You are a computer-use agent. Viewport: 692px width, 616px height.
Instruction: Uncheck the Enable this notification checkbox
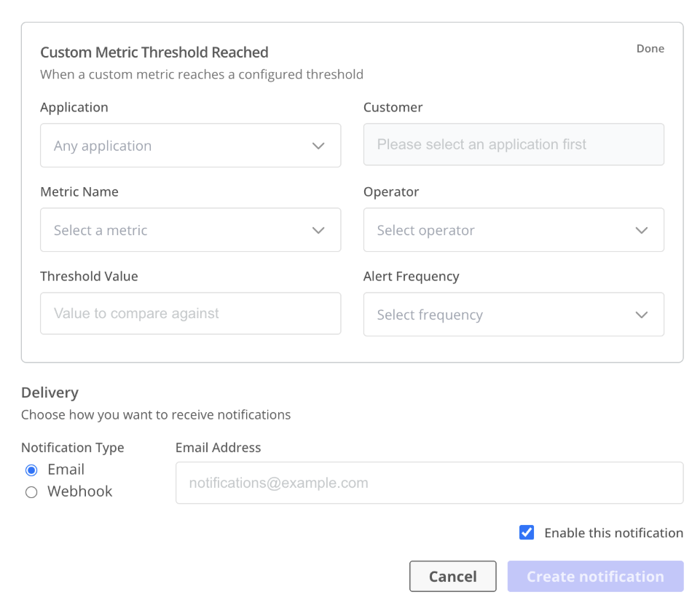point(527,532)
